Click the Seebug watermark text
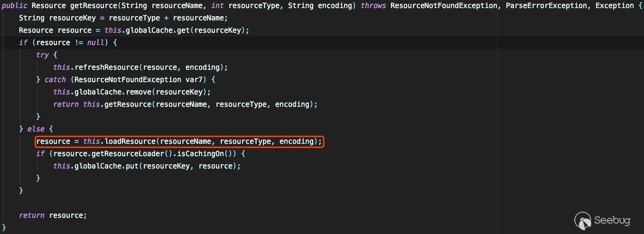This screenshot has width=644, height=234. pos(613,221)
